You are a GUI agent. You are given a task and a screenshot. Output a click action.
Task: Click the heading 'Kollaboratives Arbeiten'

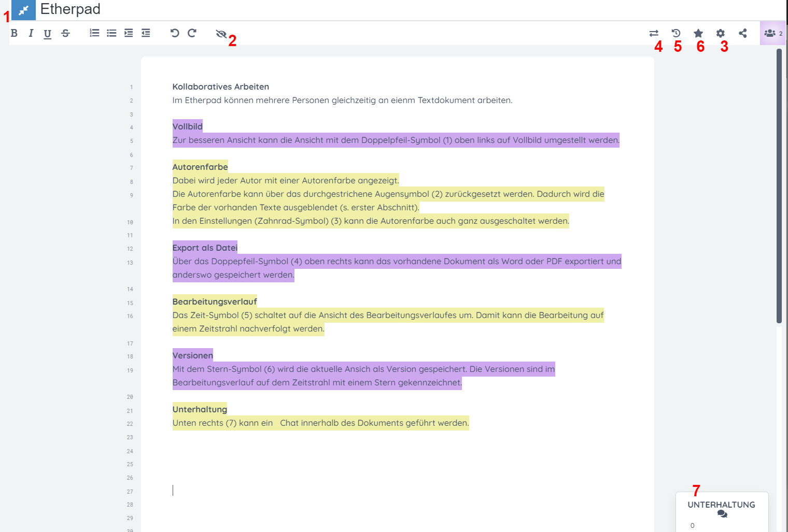221,87
